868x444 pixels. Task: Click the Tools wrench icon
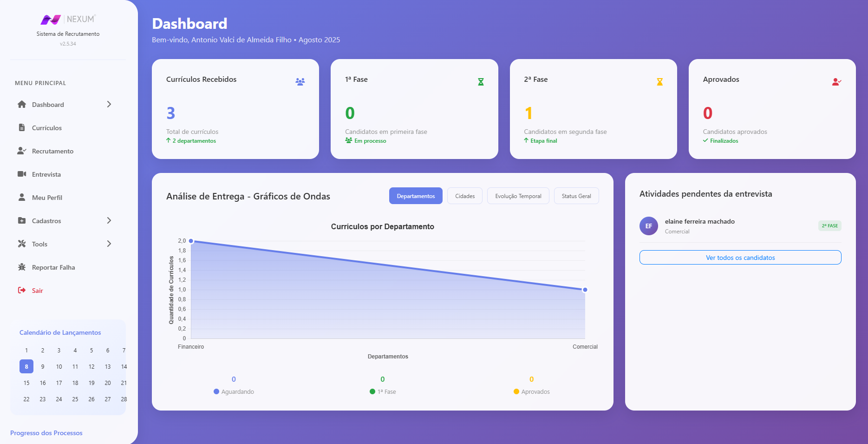tap(21, 244)
